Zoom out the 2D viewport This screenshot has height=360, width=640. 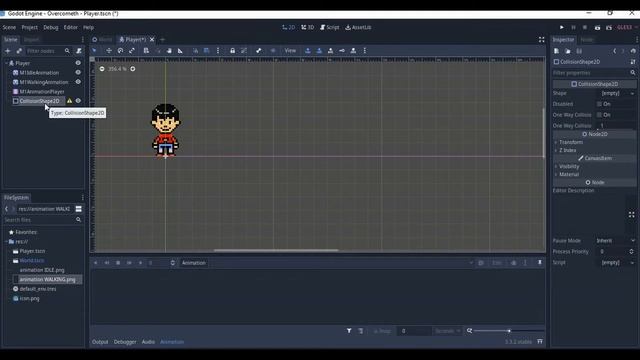102,69
